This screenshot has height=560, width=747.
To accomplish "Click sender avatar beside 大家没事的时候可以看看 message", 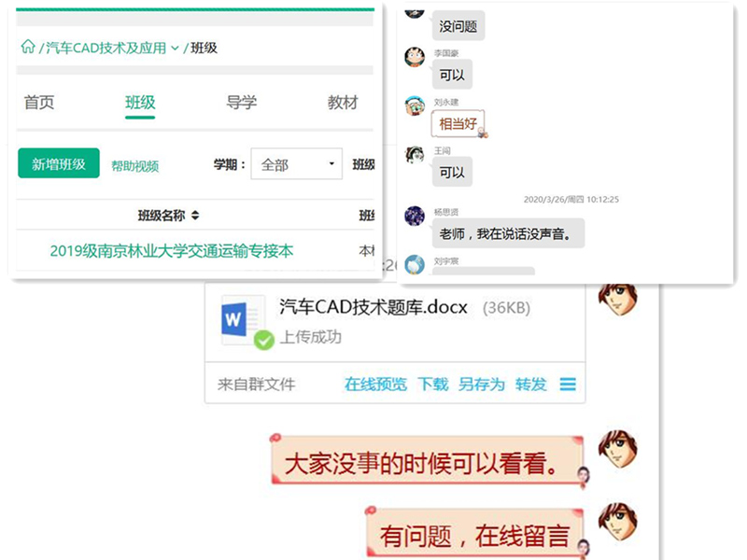I will [618, 449].
